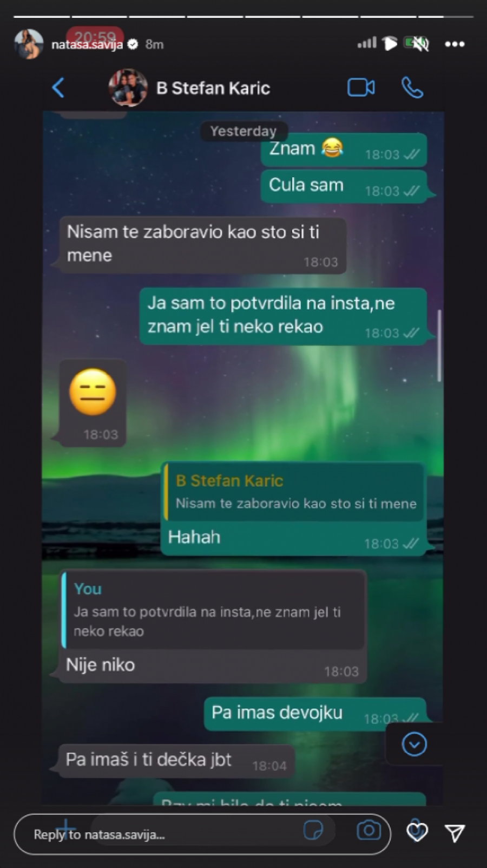Start a video call with B Stefan Karic
Viewport: 487px width, 868px height.
tap(361, 88)
